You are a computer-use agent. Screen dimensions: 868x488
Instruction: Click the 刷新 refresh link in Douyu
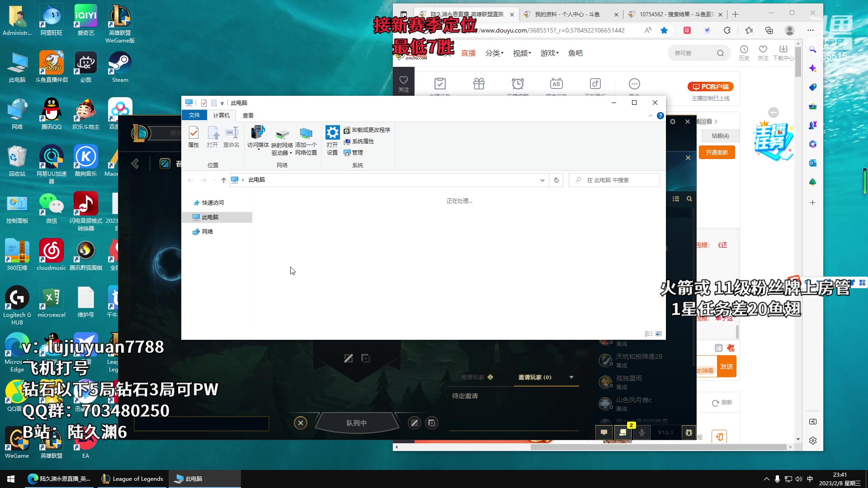(x=722, y=403)
